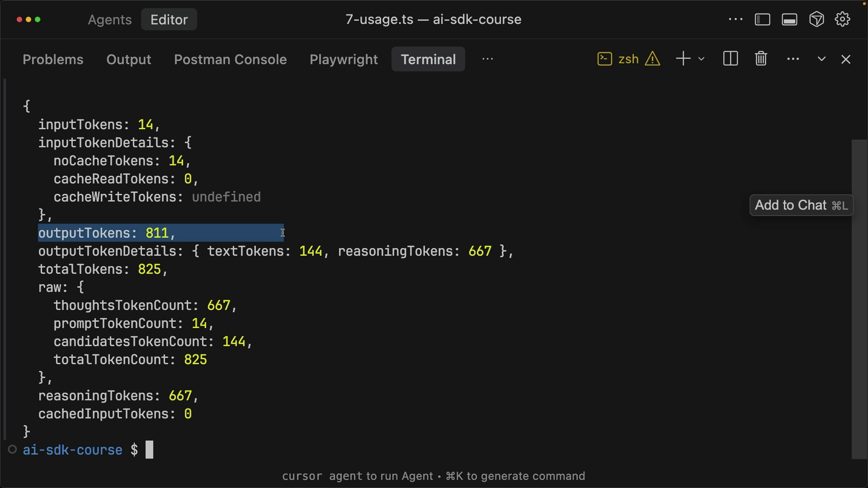Toggle the bottom panel layout icon

pyautogui.click(x=790, y=19)
